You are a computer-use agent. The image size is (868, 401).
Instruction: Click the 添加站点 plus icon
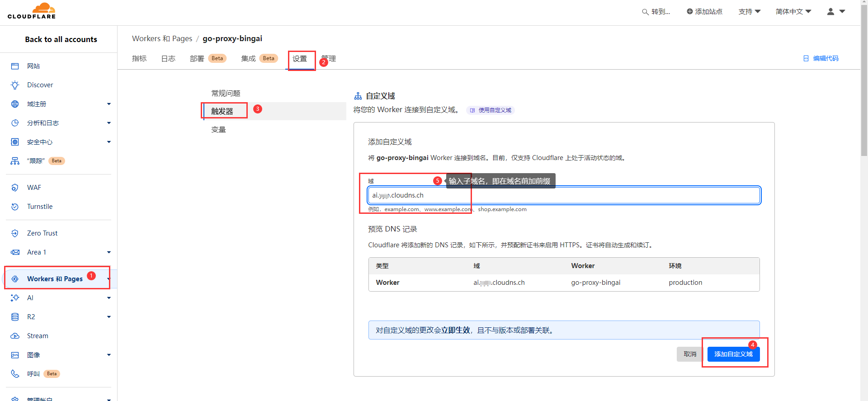pos(690,11)
